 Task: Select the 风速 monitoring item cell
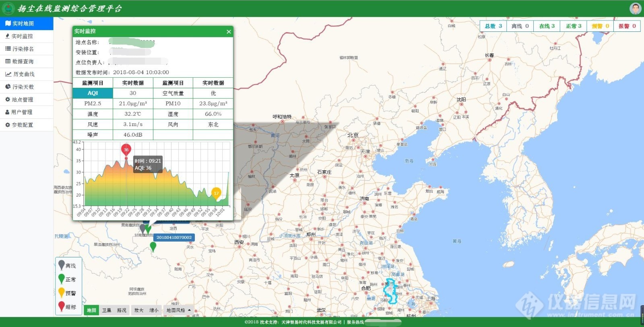pyautogui.click(x=93, y=124)
